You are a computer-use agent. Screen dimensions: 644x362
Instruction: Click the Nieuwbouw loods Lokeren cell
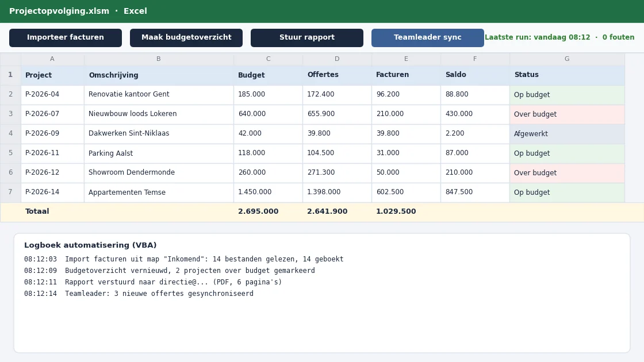[159, 114]
